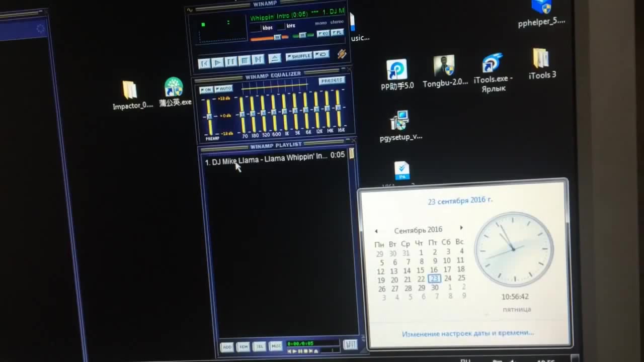Open the equalizer PRESETS menu
This screenshot has width=644, height=362.
point(332,80)
